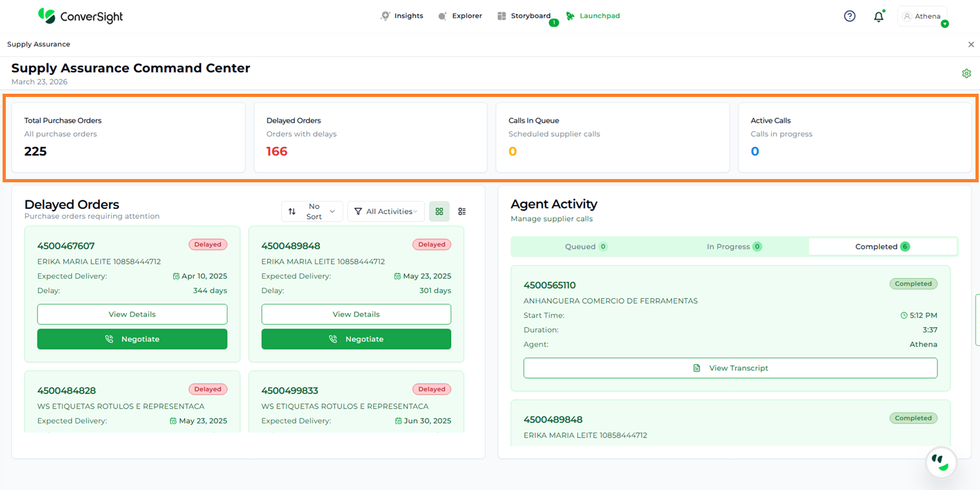980x490 pixels.
Task: Close the Supply Assurance panel
Action: (x=970, y=45)
